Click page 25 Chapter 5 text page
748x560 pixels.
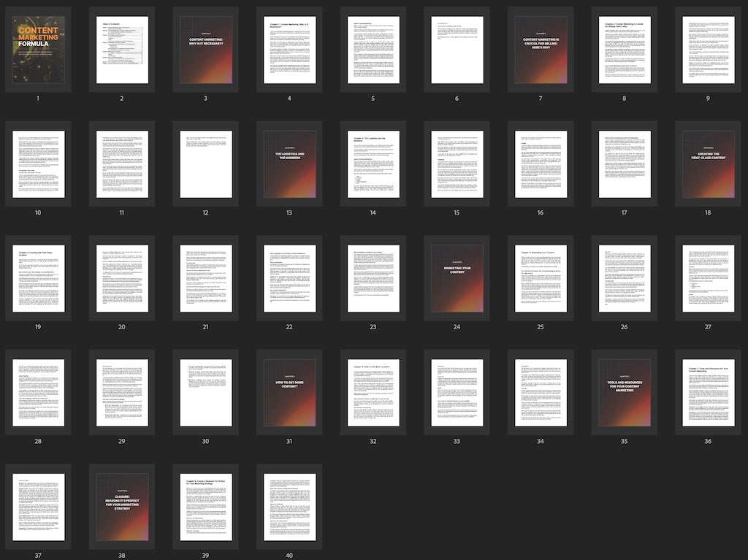541,278
